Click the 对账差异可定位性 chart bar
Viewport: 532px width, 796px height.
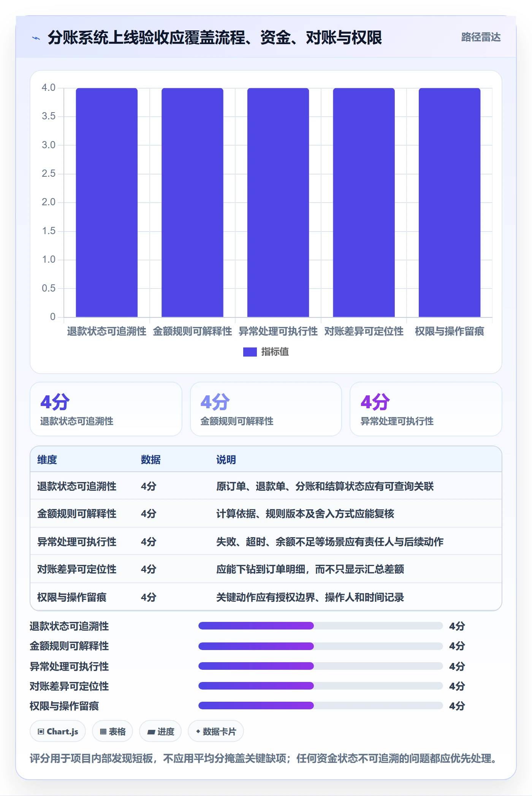(364, 202)
